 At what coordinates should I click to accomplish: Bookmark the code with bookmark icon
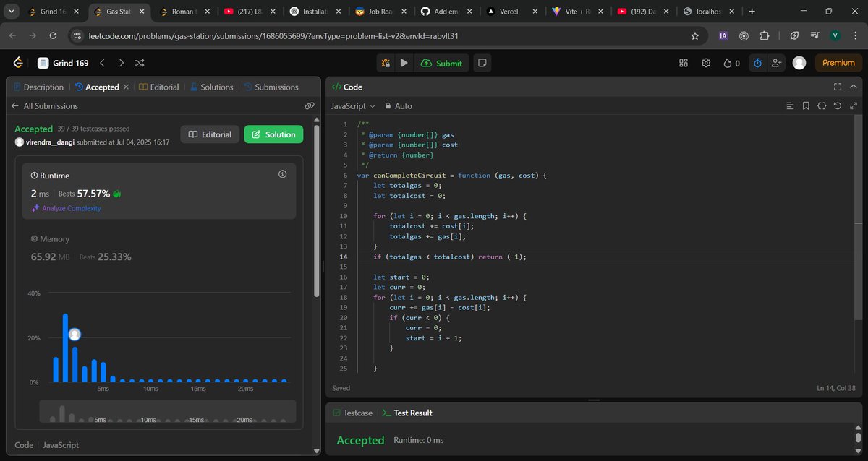click(x=806, y=105)
